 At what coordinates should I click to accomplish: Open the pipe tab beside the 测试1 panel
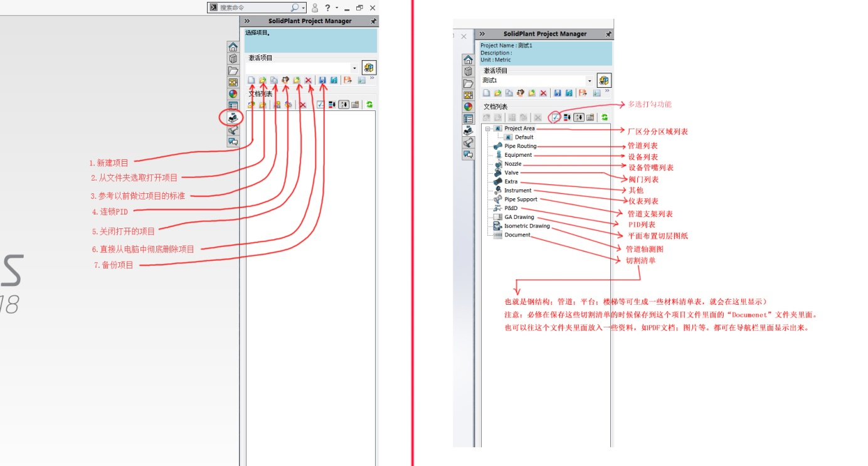[468, 142]
